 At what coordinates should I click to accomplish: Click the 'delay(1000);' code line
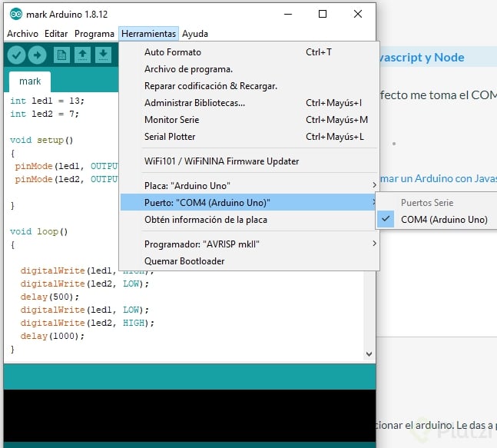[x=52, y=336]
